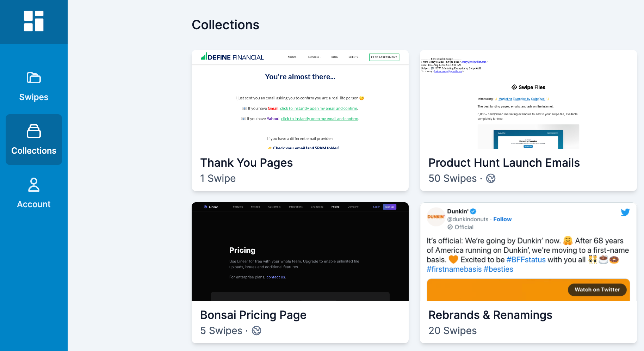Viewport: 644px width, 351px height.
Task: Open the Account person icon
Action: (x=34, y=185)
